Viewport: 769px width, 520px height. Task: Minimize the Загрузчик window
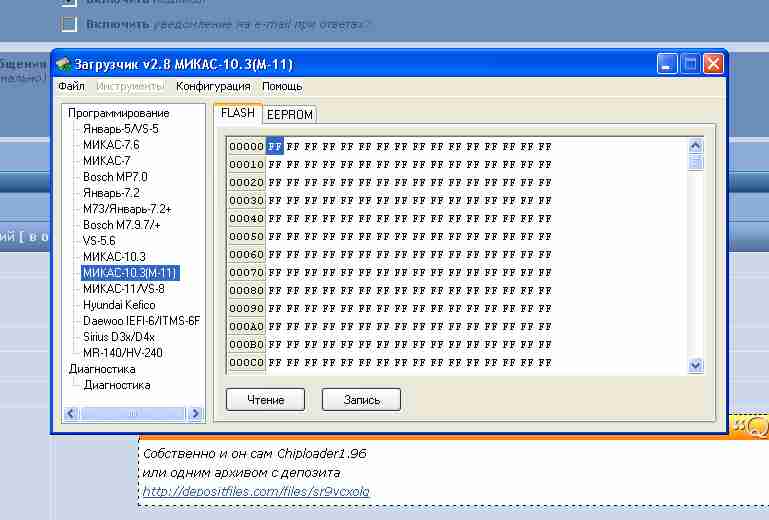point(667,64)
